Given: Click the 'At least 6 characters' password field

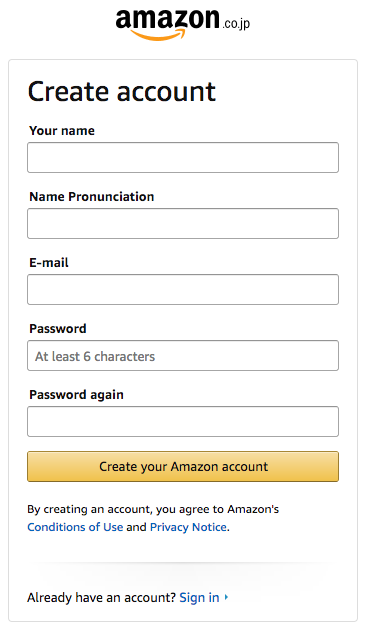Looking at the screenshot, I should tap(183, 355).
